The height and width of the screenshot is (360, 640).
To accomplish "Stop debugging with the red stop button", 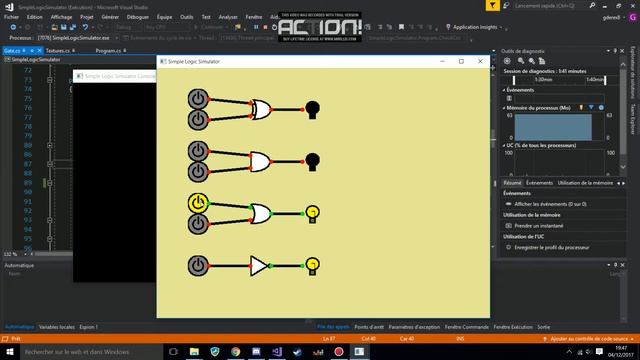I will (265, 27).
